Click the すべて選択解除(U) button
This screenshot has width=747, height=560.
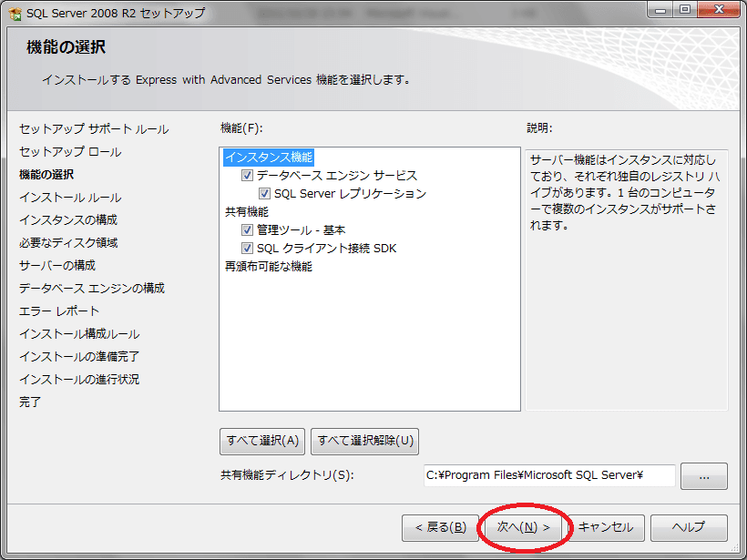click(x=364, y=441)
